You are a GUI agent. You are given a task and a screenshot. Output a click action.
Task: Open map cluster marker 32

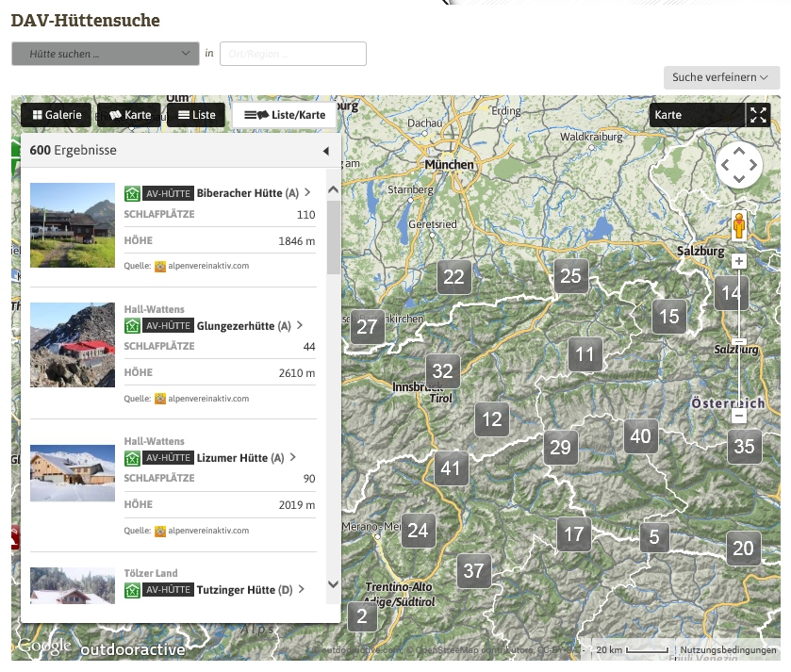(x=443, y=371)
